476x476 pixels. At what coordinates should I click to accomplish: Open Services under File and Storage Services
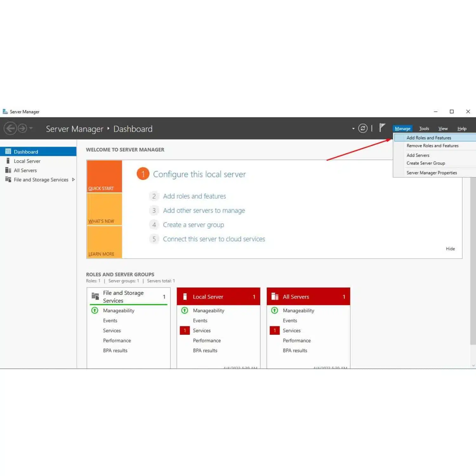point(112,330)
